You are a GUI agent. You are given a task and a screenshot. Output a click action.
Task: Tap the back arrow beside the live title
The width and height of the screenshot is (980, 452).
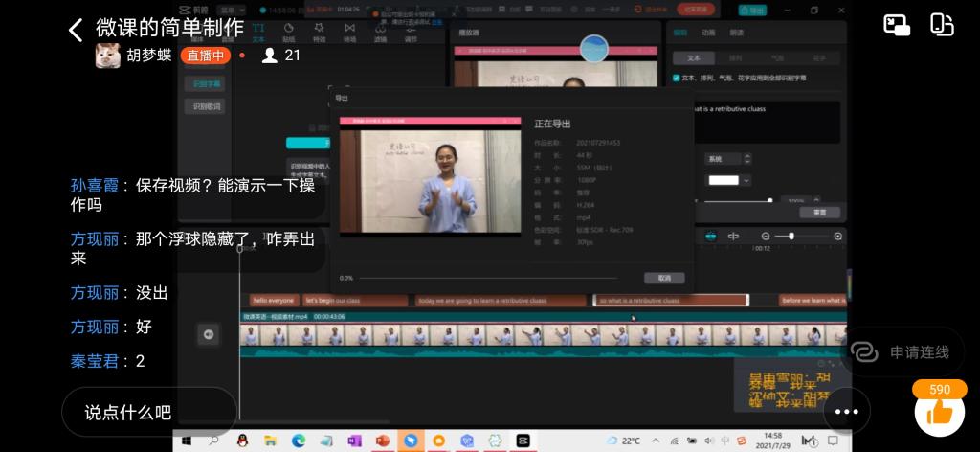pos(76,30)
